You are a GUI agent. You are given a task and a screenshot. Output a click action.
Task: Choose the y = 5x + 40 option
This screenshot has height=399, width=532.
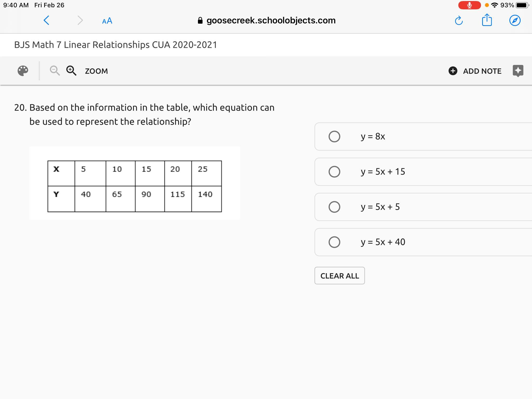[334, 242]
